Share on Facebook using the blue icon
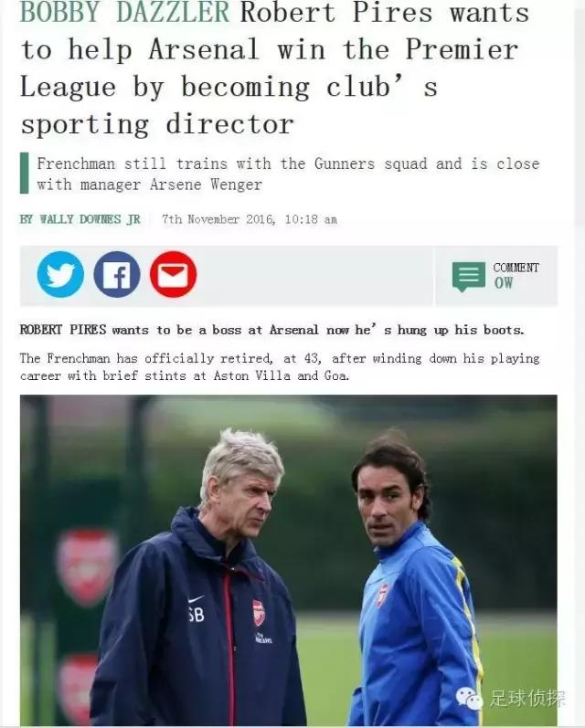 pyautogui.click(x=117, y=274)
